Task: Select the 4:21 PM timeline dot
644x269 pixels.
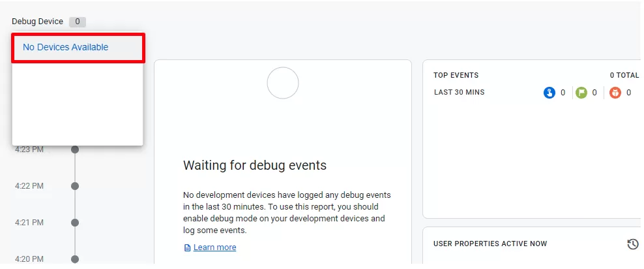Action: point(75,223)
